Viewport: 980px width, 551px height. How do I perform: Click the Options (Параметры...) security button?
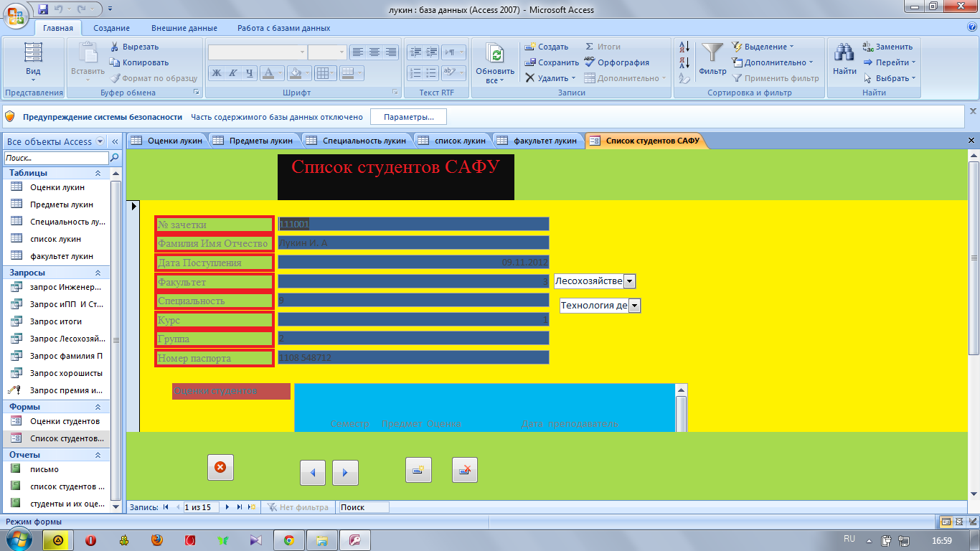[408, 117]
